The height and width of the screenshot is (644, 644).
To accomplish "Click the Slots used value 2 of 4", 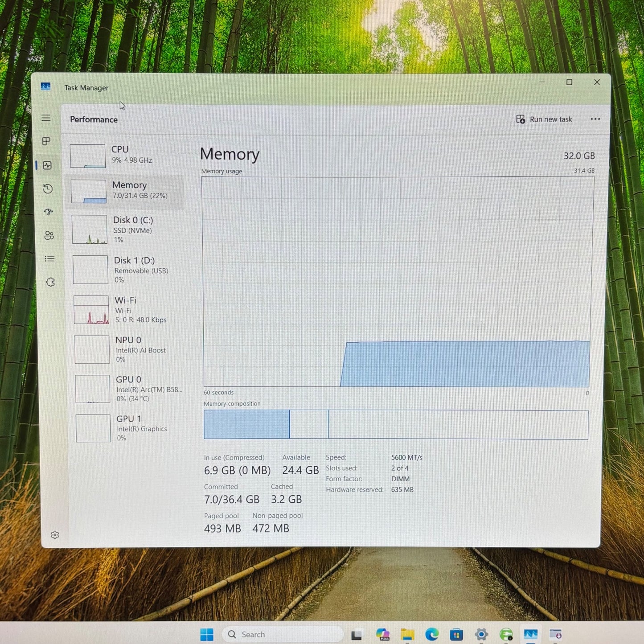I will pos(400,468).
